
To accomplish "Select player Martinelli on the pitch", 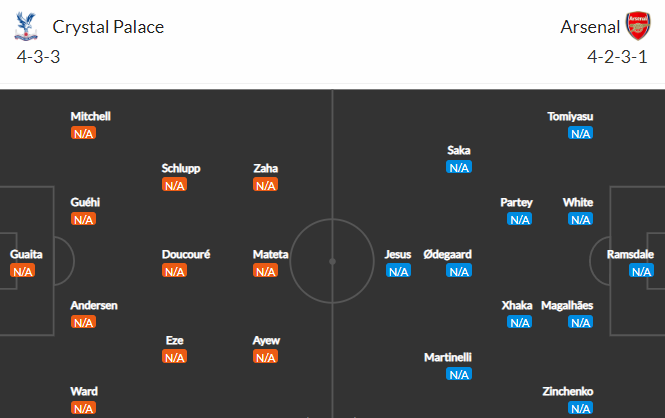I will 448,357.
